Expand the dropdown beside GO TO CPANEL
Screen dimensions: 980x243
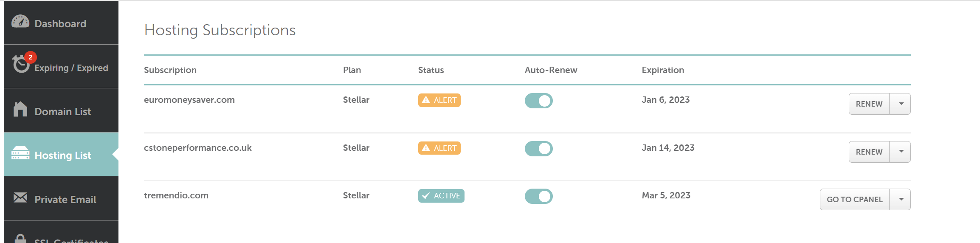(x=900, y=200)
